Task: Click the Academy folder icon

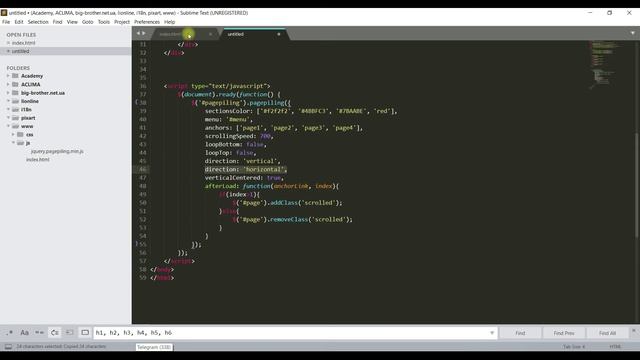Action: 16,76
